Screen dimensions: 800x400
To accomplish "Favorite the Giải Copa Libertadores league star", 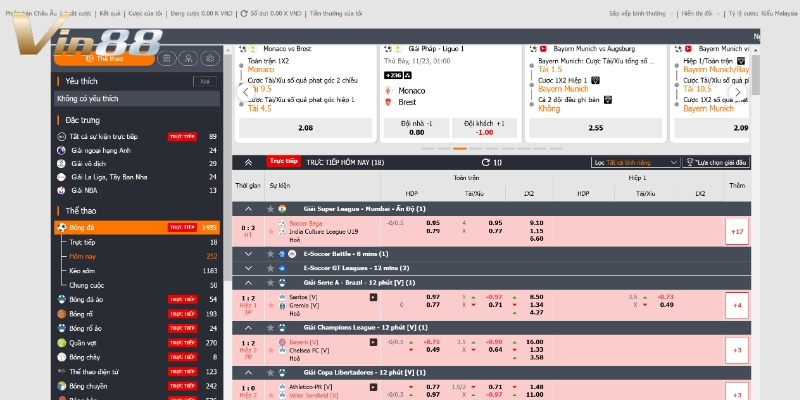I will pyautogui.click(x=270, y=372).
